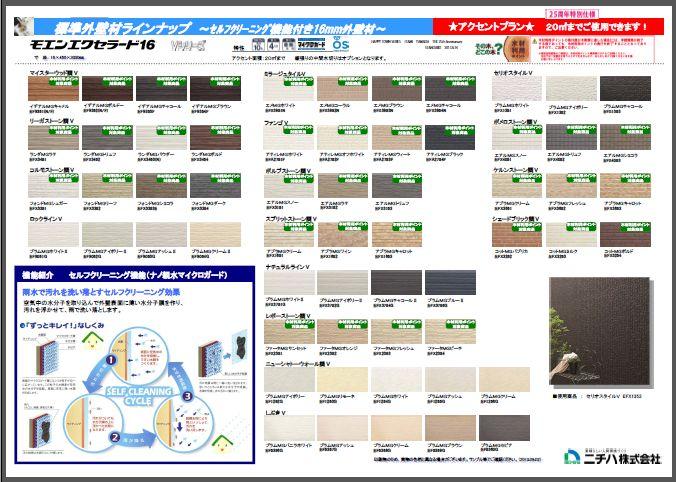Image resolution: width=676 pixels, height=482 pixels.
Task: Select the プラムMGチャコール swatch under セリオスタイル
Action: click(x=626, y=88)
